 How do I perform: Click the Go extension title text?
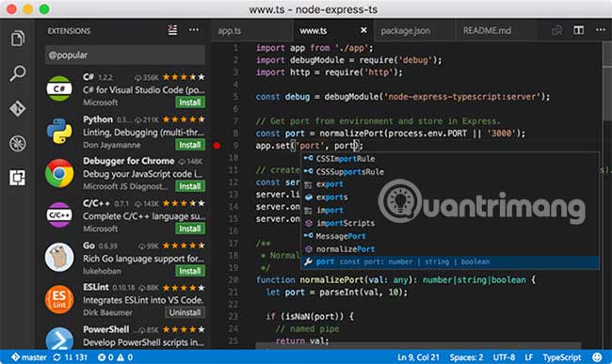(89, 245)
